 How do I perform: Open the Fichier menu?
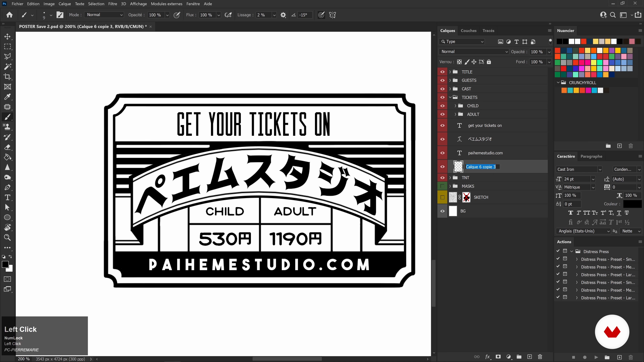[17, 4]
